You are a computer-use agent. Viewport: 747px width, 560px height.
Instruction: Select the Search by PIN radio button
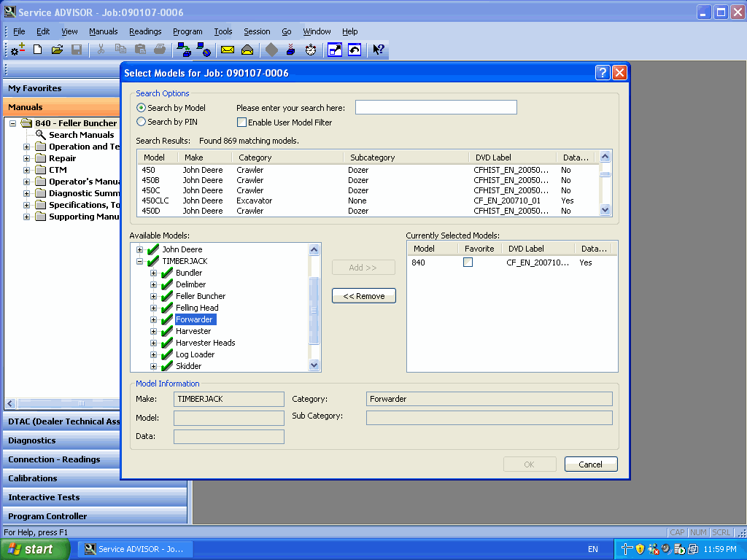[x=139, y=121]
